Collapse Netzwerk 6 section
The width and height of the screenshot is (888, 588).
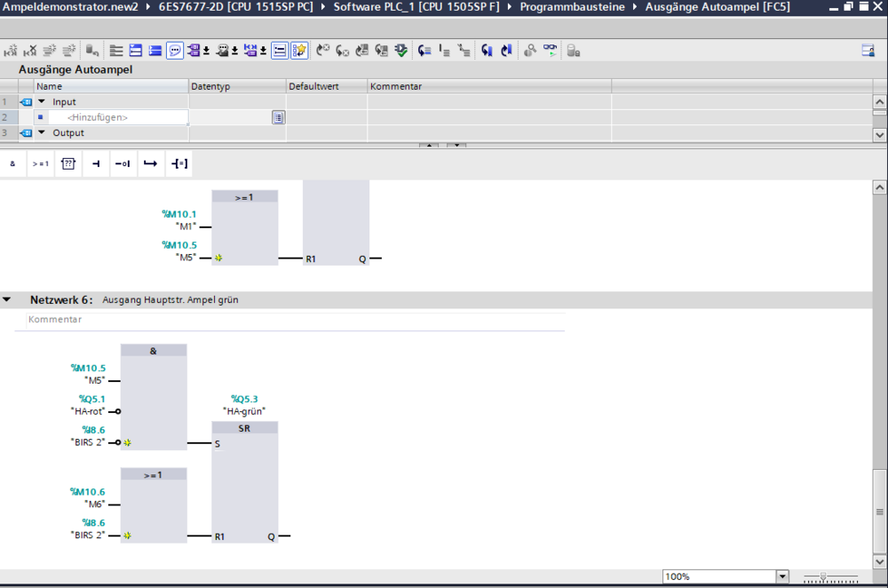7,300
